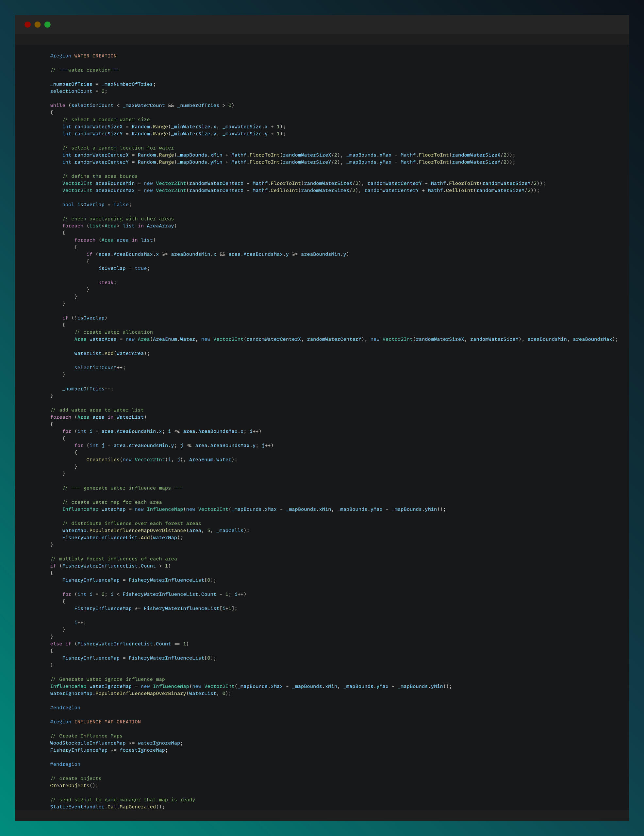Click the 'CreateObjects();' call
The width and height of the screenshot is (644, 836).
[74, 785]
